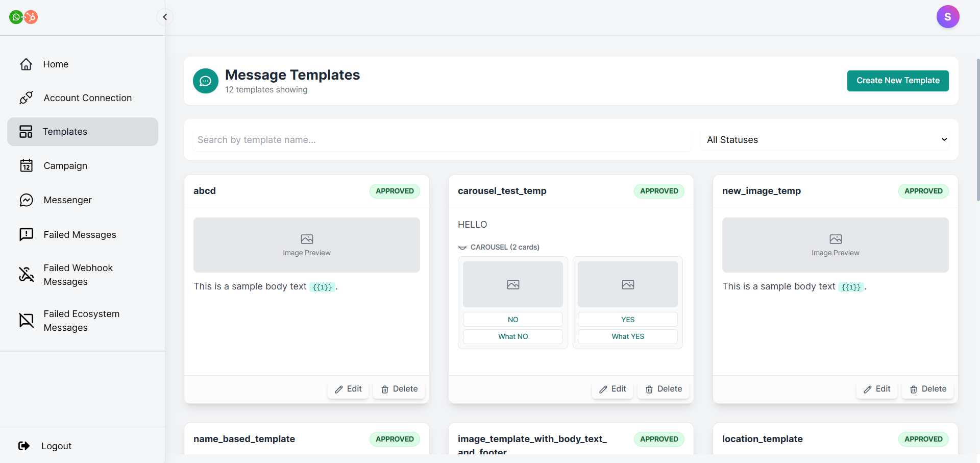Open Failed Ecosystem Messages via its icon
The width and height of the screenshot is (980, 463).
[26, 320]
